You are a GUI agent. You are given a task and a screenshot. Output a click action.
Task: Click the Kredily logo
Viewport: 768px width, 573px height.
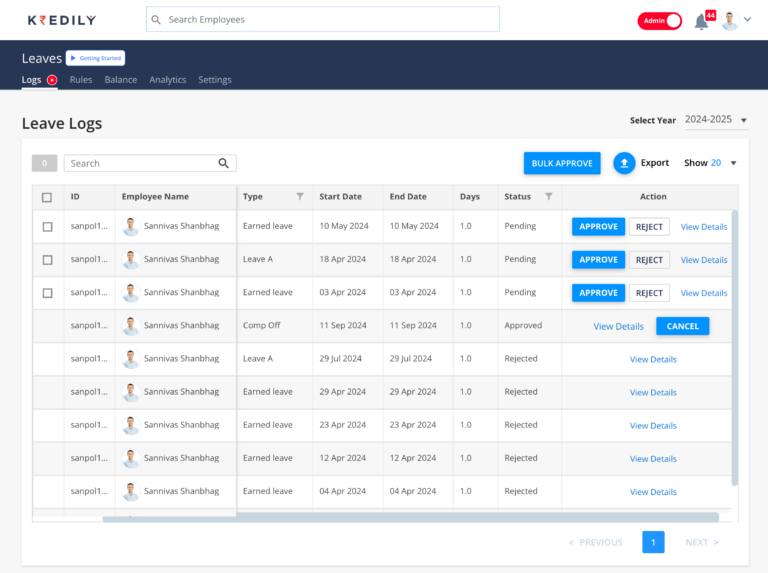[62, 20]
